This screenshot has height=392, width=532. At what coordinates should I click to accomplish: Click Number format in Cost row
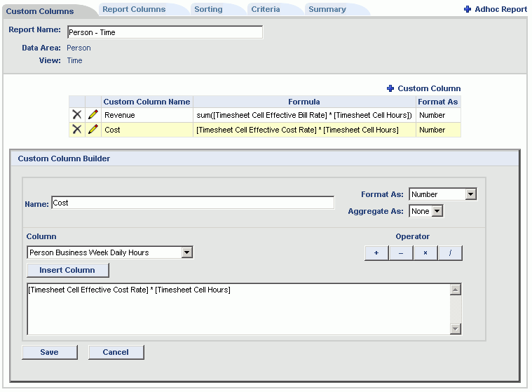(x=432, y=130)
